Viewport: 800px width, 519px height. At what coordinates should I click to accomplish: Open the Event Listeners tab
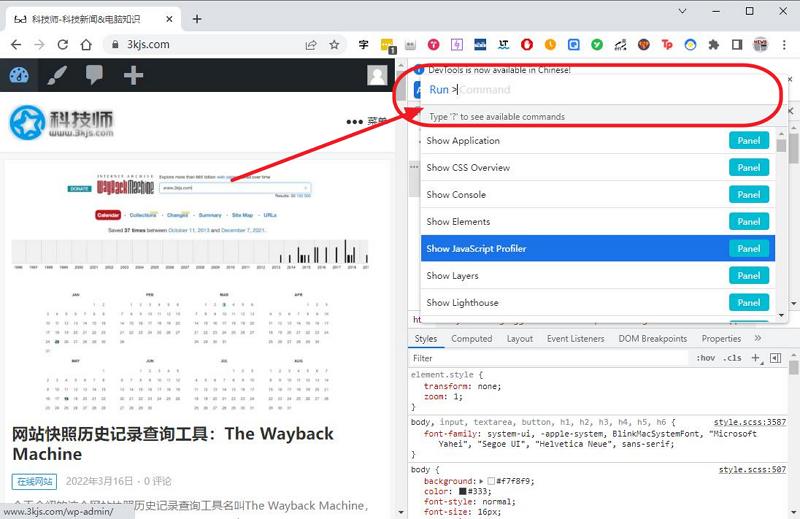(576, 339)
